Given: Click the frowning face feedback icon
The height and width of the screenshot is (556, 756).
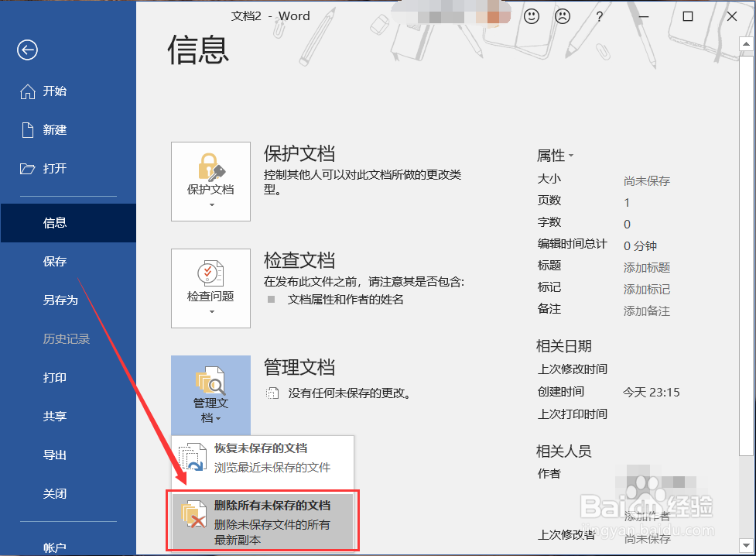Looking at the screenshot, I should coord(562,16).
